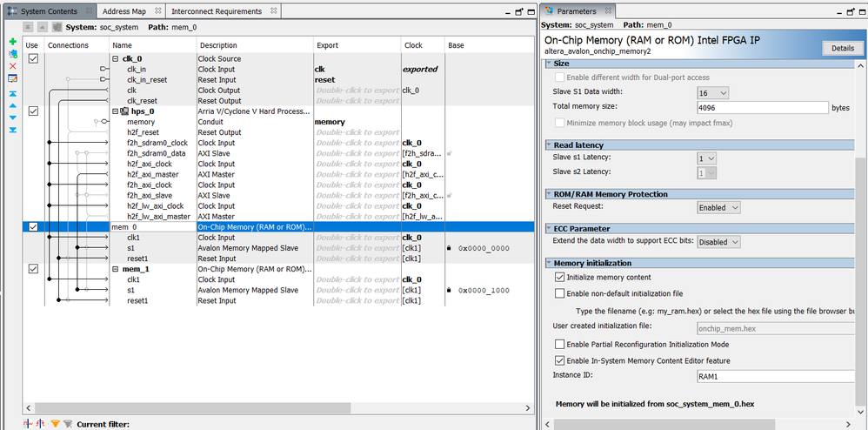Click the red X remove component icon
The width and height of the screenshot is (868, 430).
coord(12,66)
